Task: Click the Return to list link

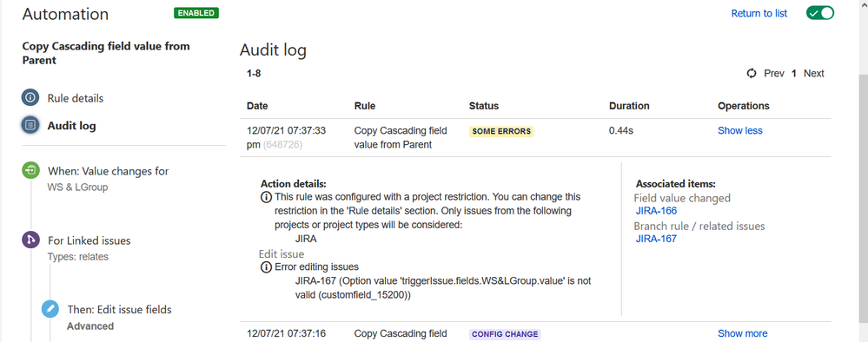Action: coord(759,13)
